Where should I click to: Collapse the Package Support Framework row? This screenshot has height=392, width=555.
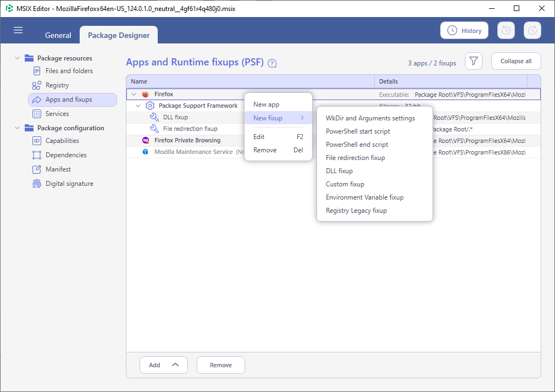(x=138, y=106)
